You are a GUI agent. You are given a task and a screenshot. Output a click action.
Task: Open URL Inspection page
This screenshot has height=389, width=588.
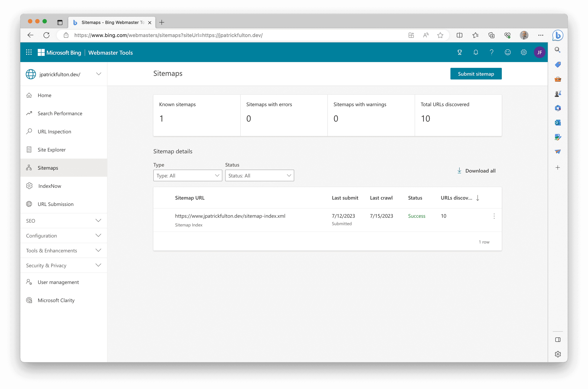(x=64, y=132)
